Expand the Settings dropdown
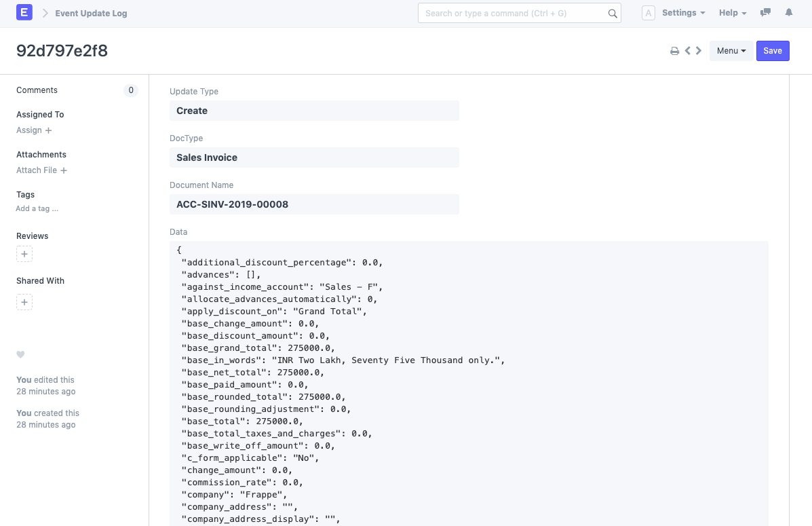 point(683,13)
